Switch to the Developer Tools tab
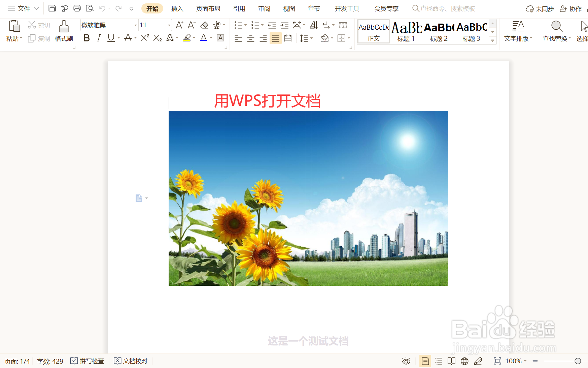The height and width of the screenshot is (368, 588). pyautogui.click(x=347, y=8)
